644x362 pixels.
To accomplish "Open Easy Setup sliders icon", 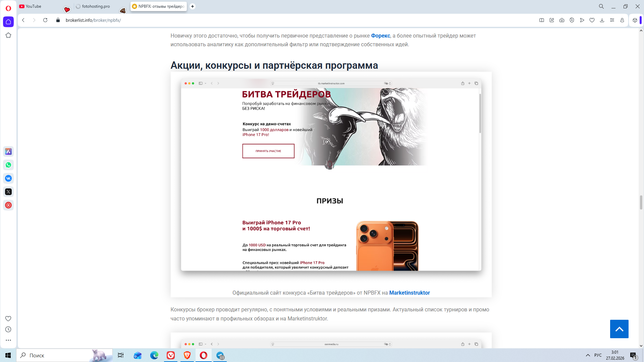I will click(612, 20).
